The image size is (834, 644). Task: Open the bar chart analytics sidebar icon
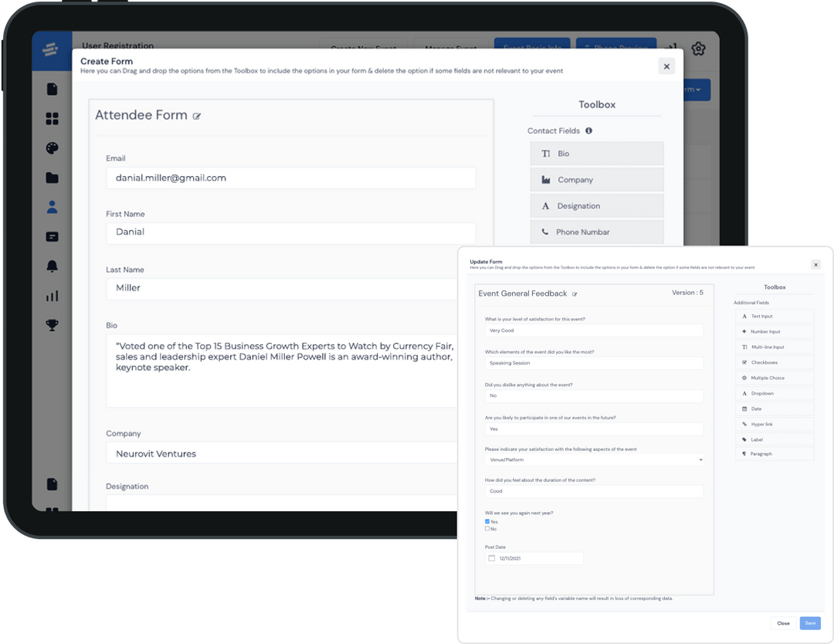(x=53, y=296)
